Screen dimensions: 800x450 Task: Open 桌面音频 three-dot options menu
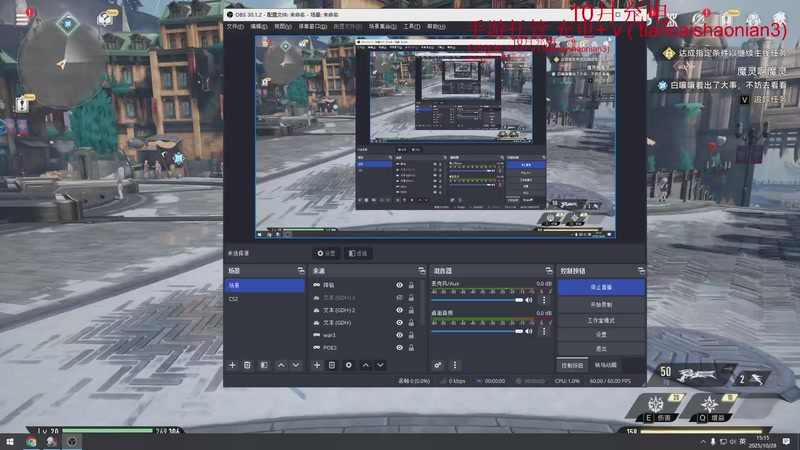[x=544, y=331]
